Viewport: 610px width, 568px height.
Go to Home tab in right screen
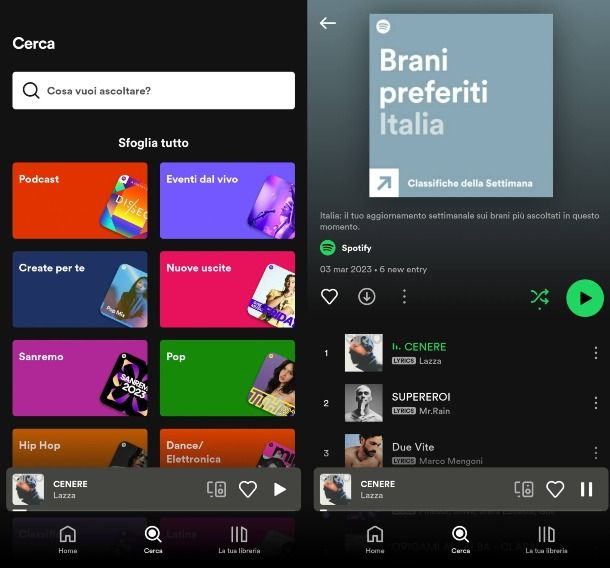(x=375, y=540)
